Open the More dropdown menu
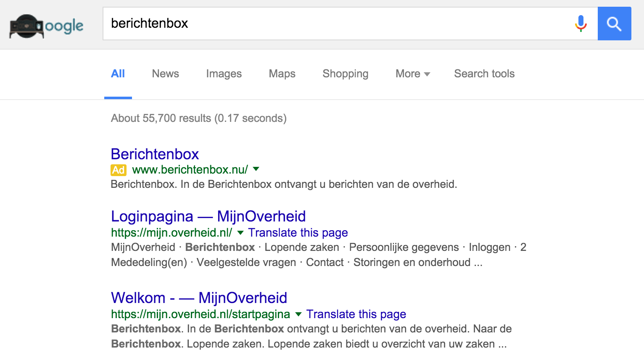The width and height of the screenshot is (644, 361). point(412,74)
